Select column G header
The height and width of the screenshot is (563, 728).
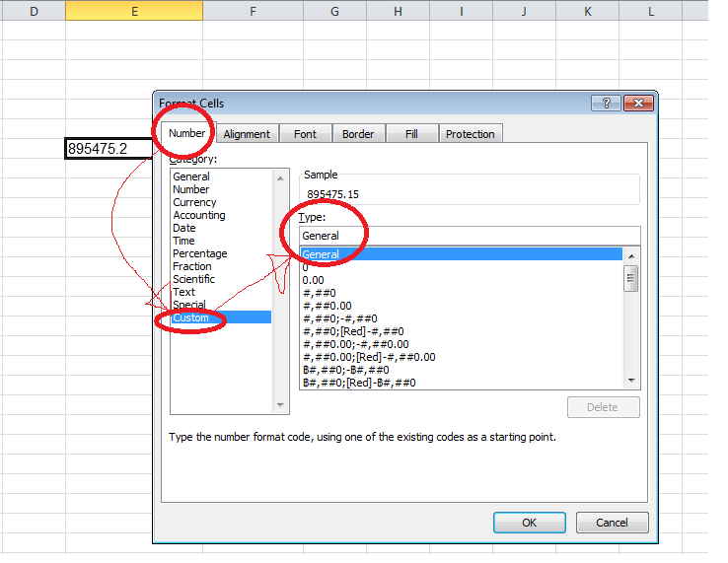point(334,11)
